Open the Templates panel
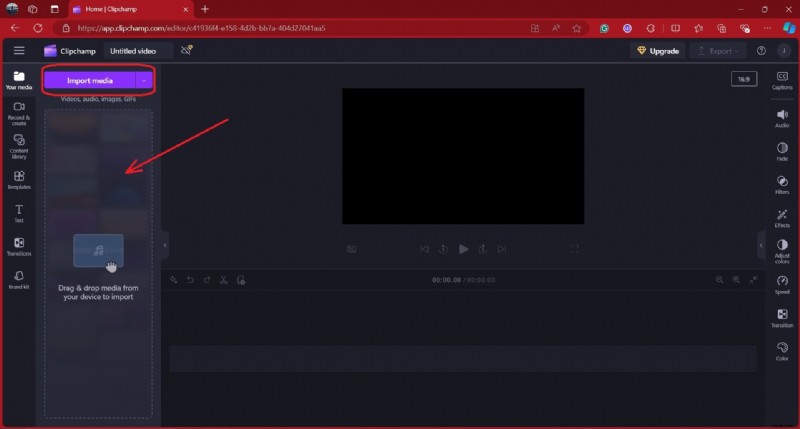This screenshot has width=800, height=429. [x=19, y=180]
